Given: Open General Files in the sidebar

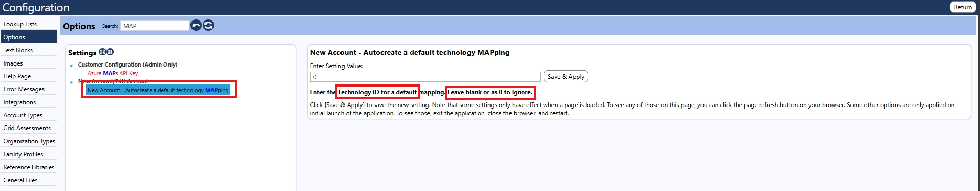Looking at the screenshot, I should tap(29, 180).
